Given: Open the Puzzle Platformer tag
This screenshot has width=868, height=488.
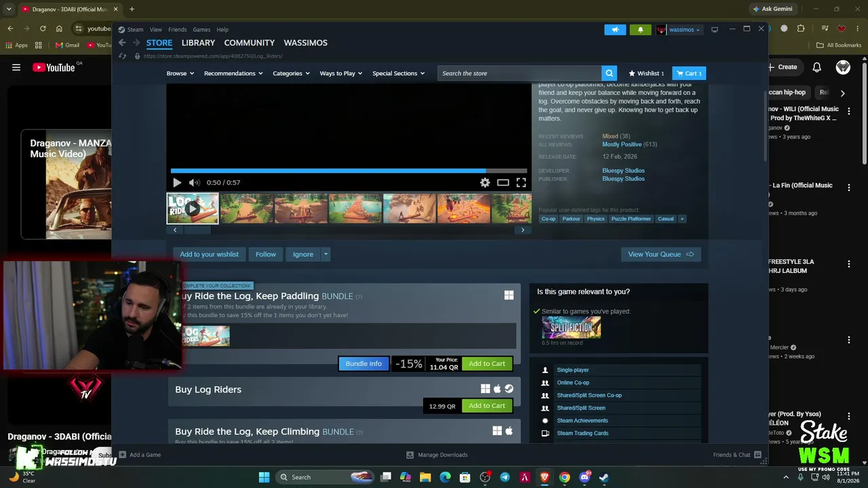Looking at the screenshot, I should pyautogui.click(x=631, y=219).
